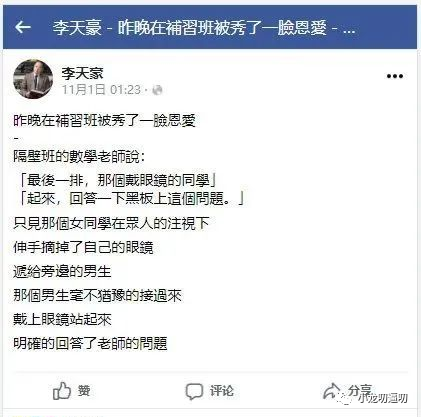Click the line 伸手摘掉了自己的眼鏡
The width and height of the screenshot is (421, 417).
(x=83, y=247)
